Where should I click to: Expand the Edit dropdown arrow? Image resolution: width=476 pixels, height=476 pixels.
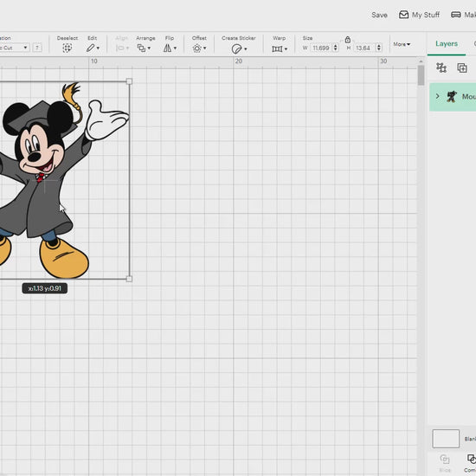98,48
